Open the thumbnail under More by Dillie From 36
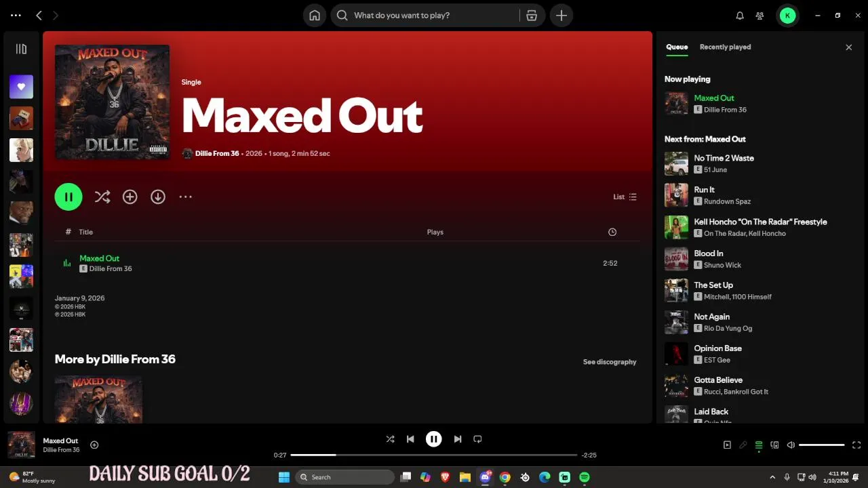This screenshot has height=488, width=868. [98, 400]
